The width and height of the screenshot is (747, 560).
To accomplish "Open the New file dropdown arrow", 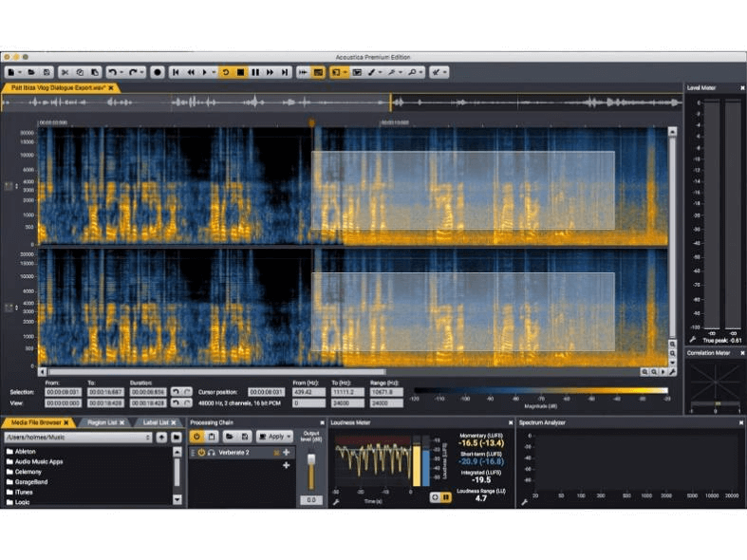I will click(x=20, y=72).
